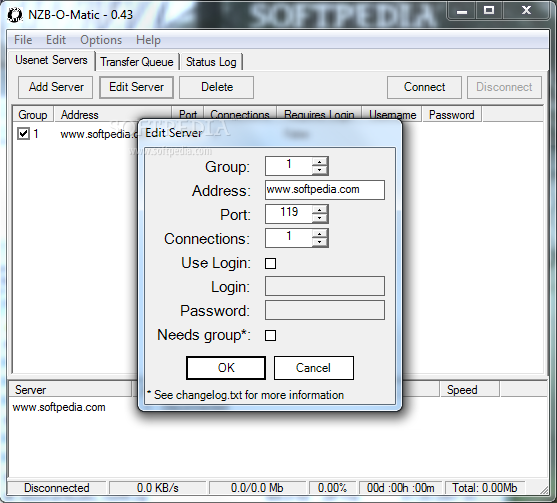The width and height of the screenshot is (557, 503).
Task: Click the Total: 0.00Mb status entry
Action: tap(485, 488)
